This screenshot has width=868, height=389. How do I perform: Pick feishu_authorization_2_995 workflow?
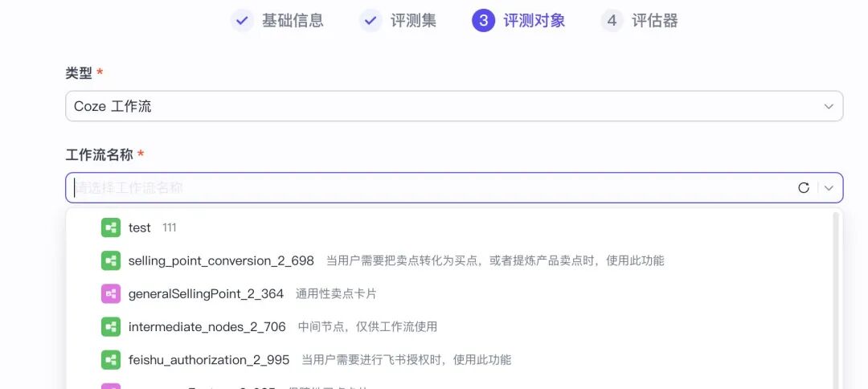click(x=448, y=360)
